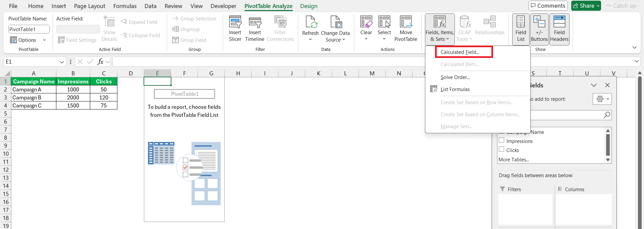Open the Fields, Items & Sets dropdown

[439, 29]
